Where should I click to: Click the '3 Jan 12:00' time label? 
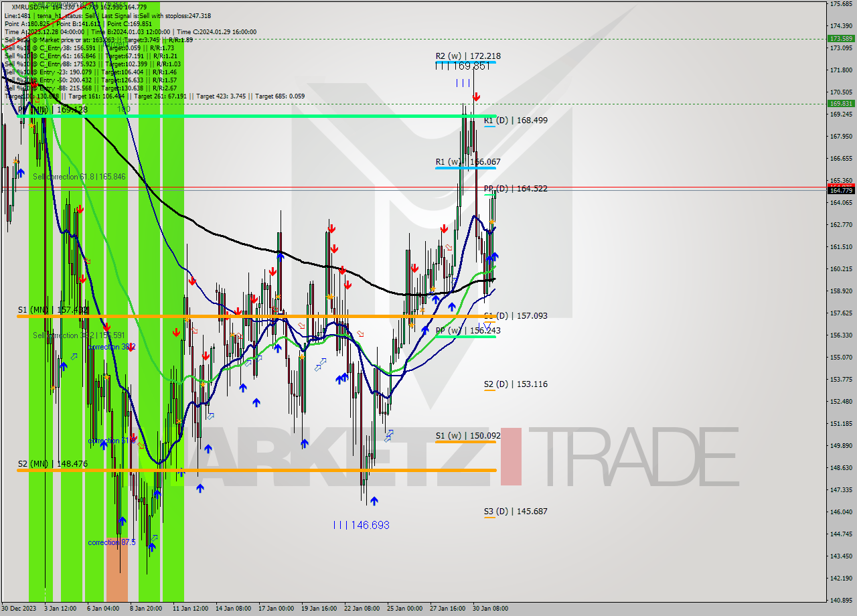[x=60, y=609]
